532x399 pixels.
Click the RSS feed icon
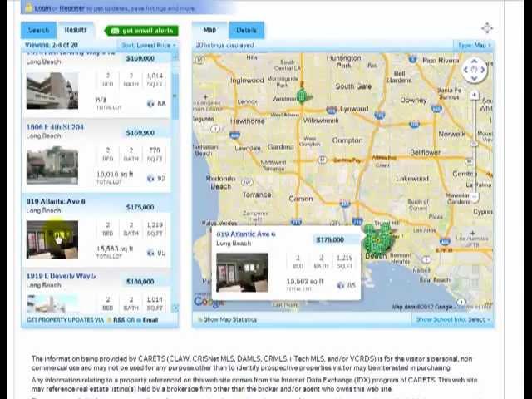coord(109,319)
